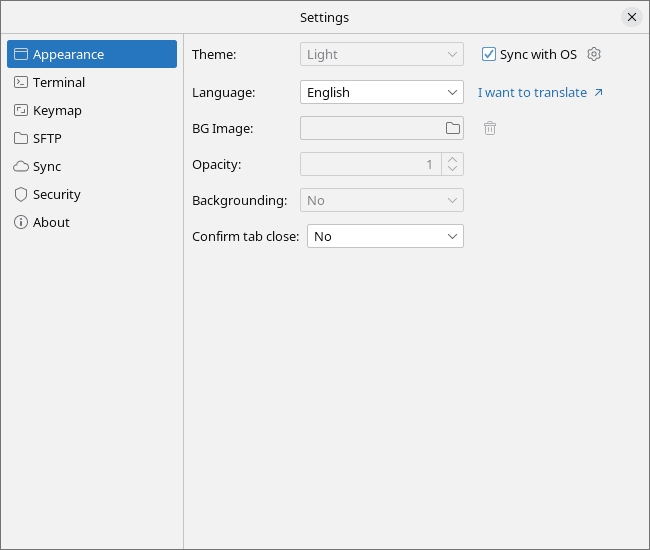650x550 pixels.
Task: Delete the BG image with trash icon
Action: pyautogui.click(x=490, y=128)
